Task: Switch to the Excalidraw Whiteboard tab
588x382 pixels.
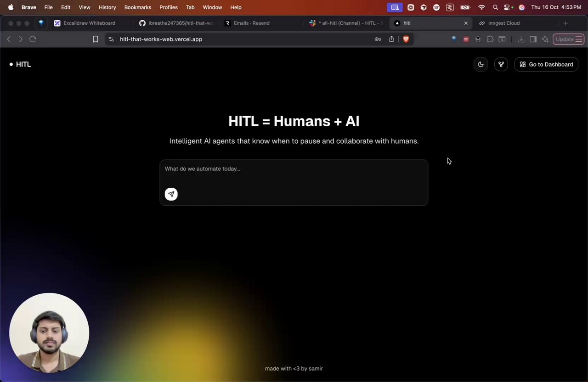Action: pyautogui.click(x=90, y=23)
